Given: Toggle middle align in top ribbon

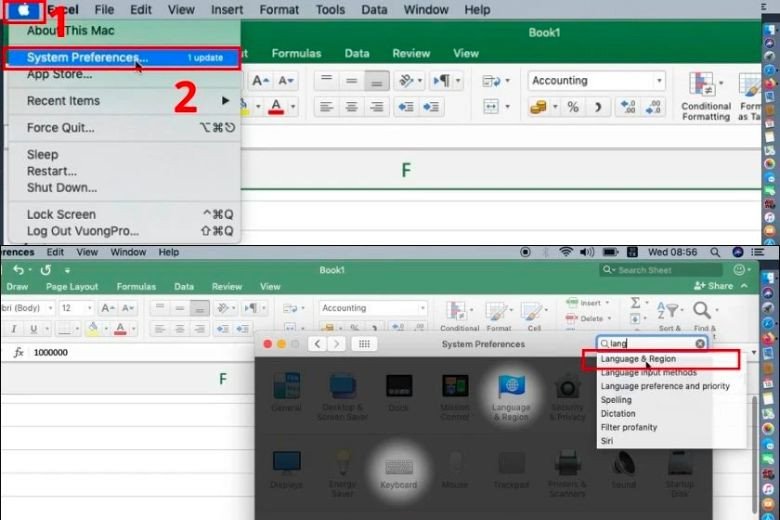Looking at the screenshot, I should click(351, 81).
